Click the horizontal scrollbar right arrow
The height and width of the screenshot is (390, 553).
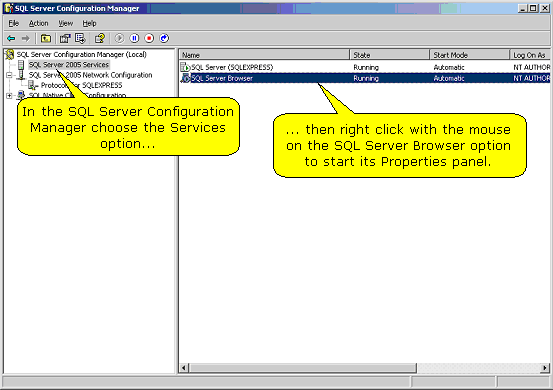[x=545, y=368]
